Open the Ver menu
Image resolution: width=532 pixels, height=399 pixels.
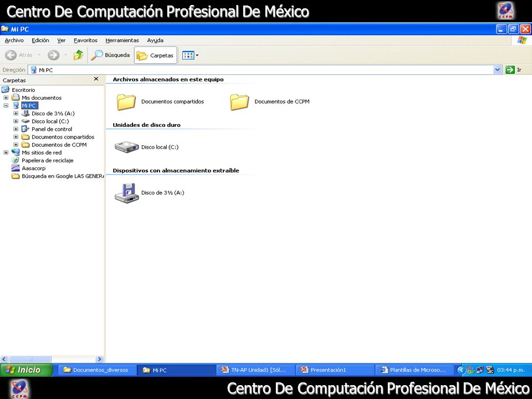(x=62, y=40)
